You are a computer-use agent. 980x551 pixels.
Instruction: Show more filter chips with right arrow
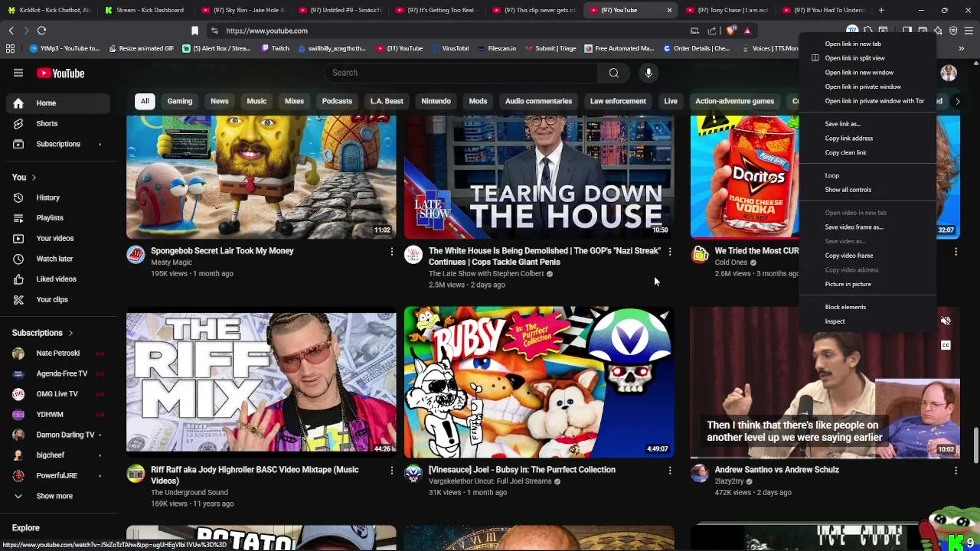pyautogui.click(x=957, y=101)
